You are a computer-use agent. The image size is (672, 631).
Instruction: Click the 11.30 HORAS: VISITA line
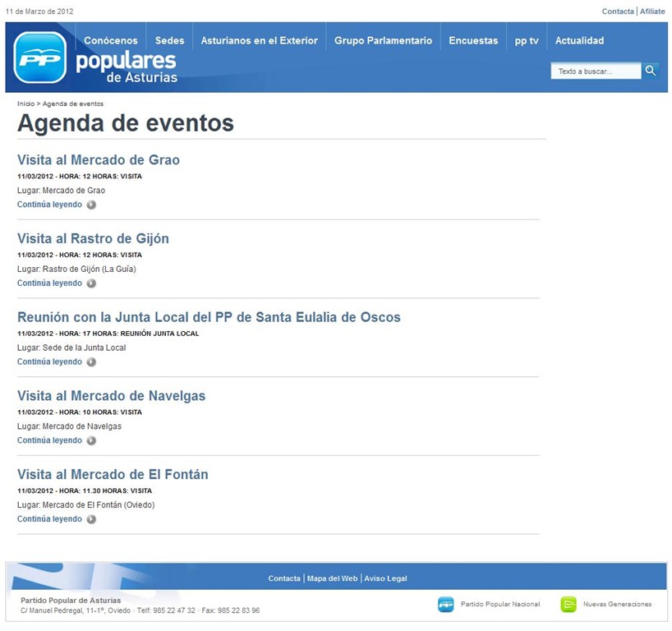click(x=85, y=491)
